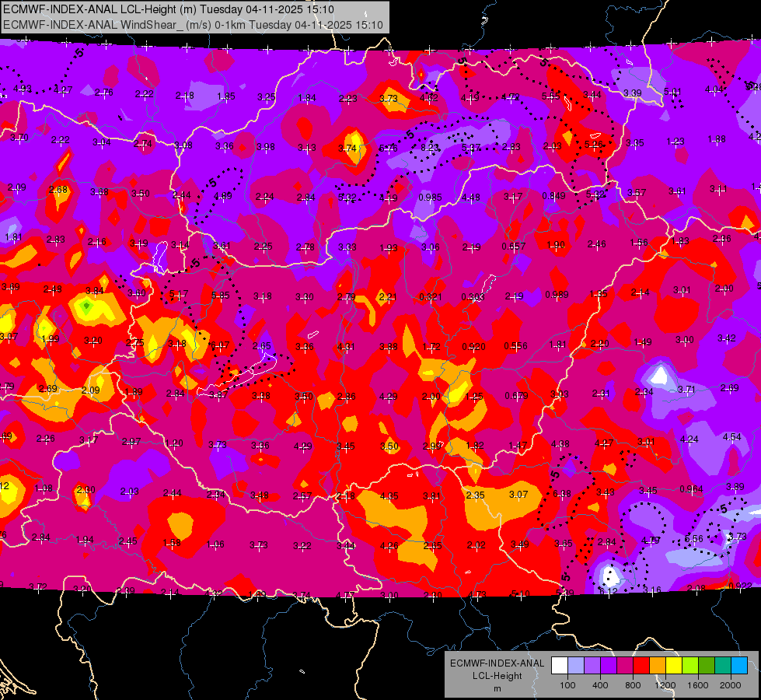This screenshot has height=700, width=761.
Task: Click the legend label 800
Action: tap(633, 685)
